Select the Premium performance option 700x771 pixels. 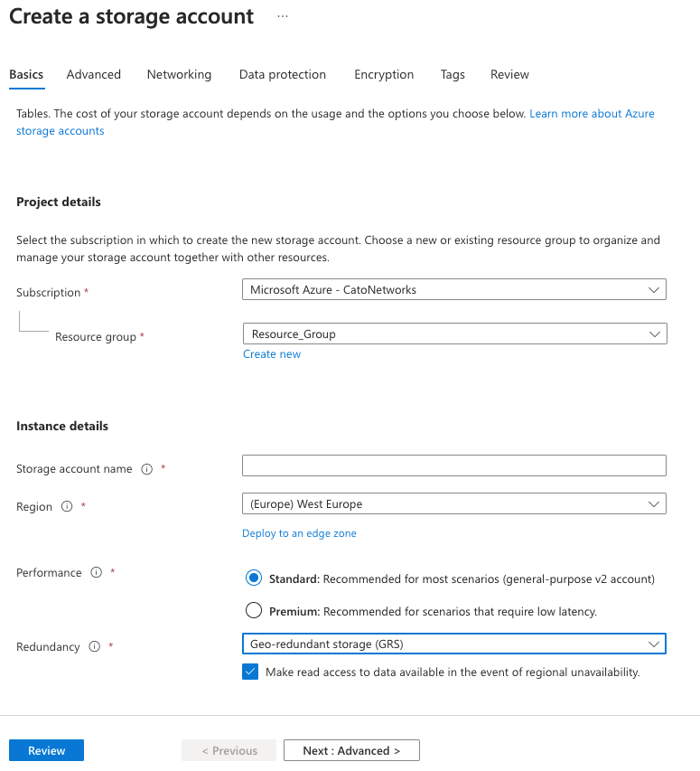tap(254, 609)
